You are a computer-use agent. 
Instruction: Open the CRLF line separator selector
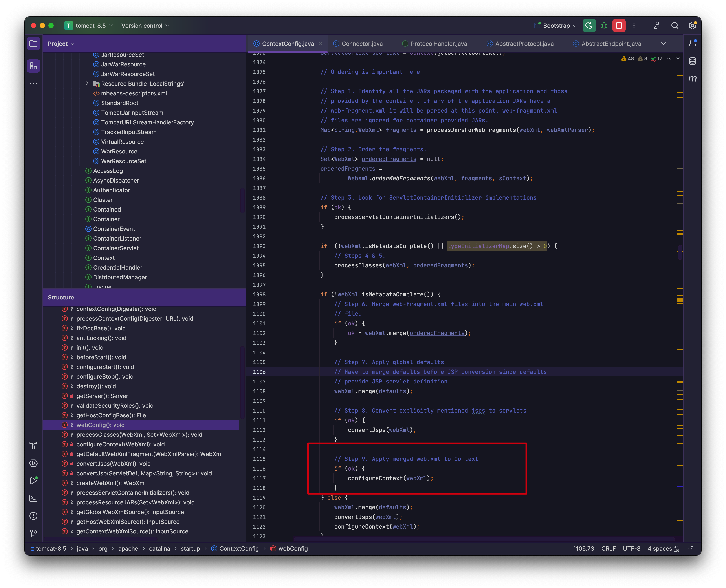tap(608, 549)
